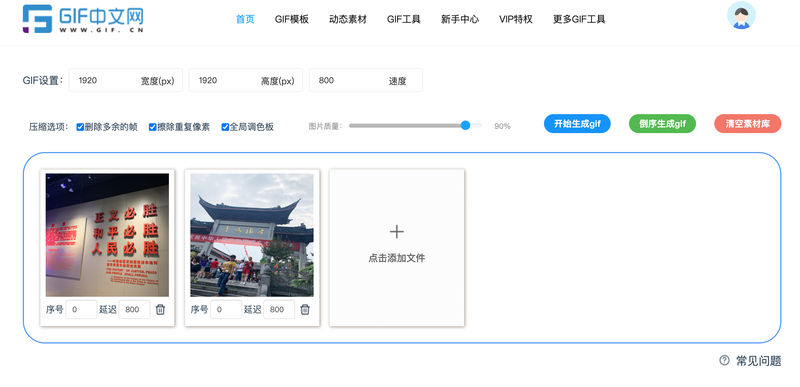Viewport: 800px width, 387px height.
Task: Open 更多GIF工具 nav item
Action: pyautogui.click(x=579, y=19)
